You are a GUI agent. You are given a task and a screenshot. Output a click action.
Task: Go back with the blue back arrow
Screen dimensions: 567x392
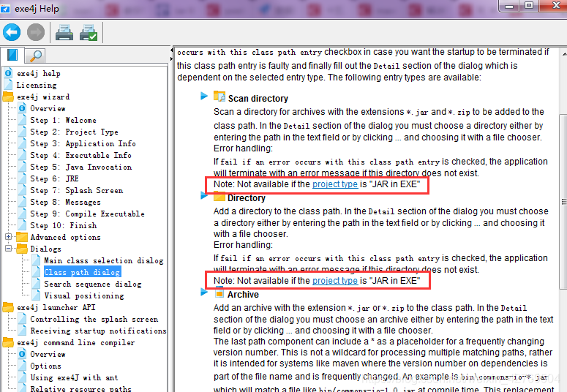(x=12, y=33)
